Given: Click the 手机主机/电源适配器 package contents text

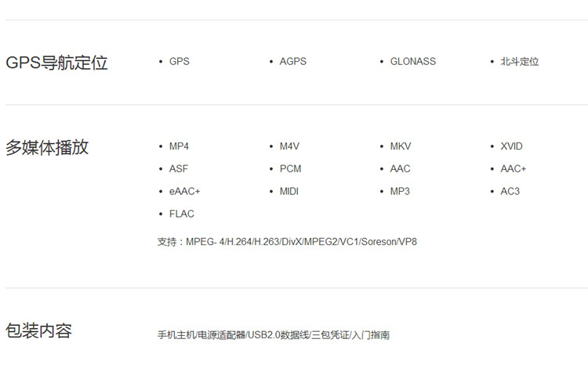Looking at the screenshot, I should tap(274, 335).
